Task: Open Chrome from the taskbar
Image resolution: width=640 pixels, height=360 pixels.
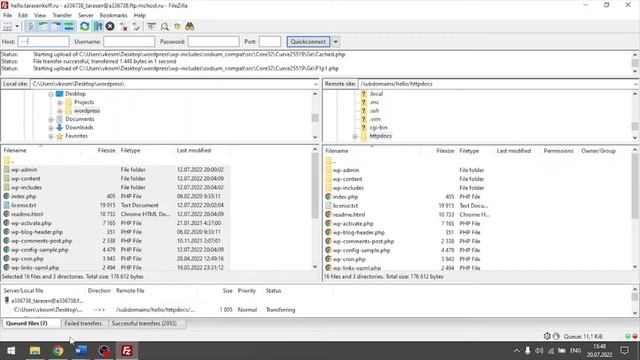Action: click(58, 351)
